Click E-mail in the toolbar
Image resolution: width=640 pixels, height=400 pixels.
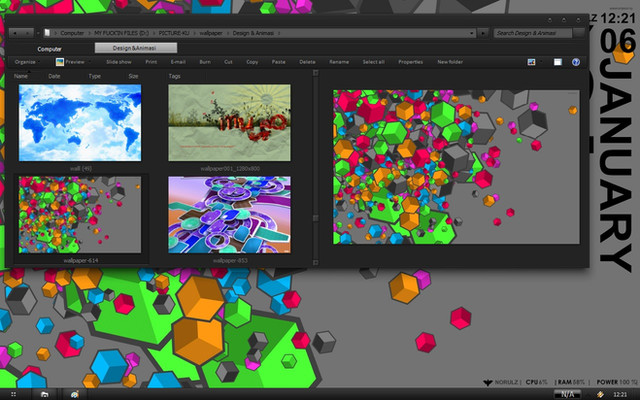178,62
